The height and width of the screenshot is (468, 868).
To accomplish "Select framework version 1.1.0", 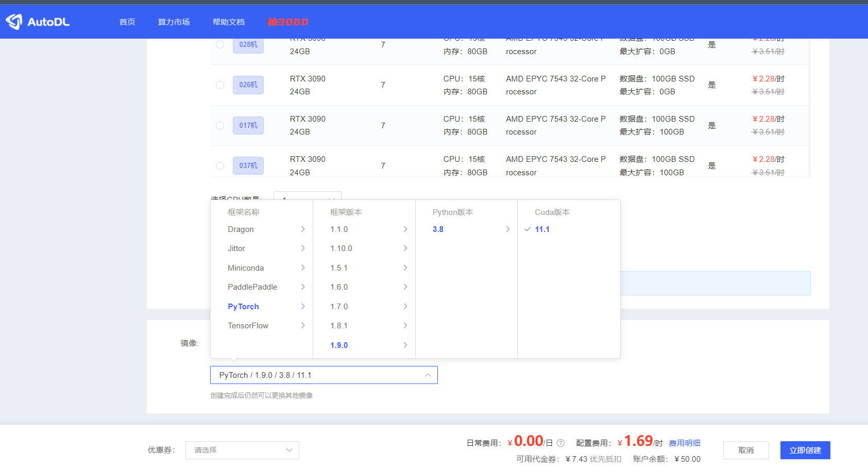I will point(339,229).
